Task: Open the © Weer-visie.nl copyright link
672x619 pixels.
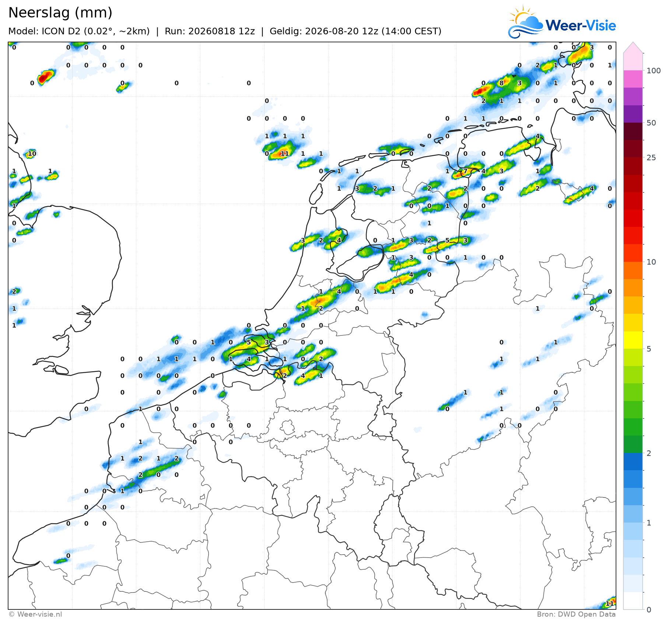Action: point(35,614)
